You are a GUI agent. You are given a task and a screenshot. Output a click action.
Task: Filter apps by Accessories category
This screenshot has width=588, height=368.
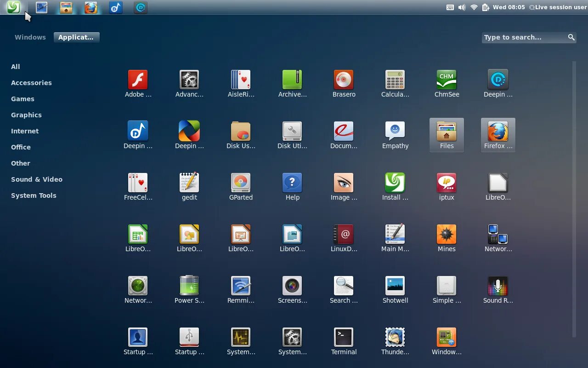(31, 83)
